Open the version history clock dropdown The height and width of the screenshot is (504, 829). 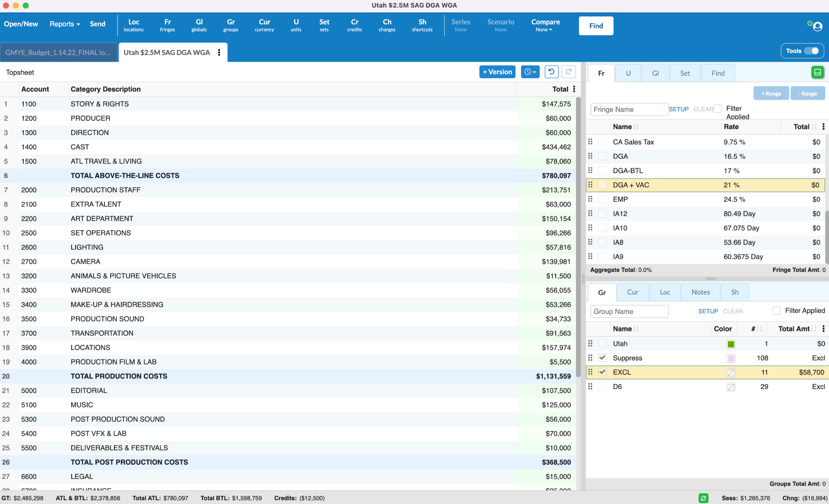coord(530,72)
